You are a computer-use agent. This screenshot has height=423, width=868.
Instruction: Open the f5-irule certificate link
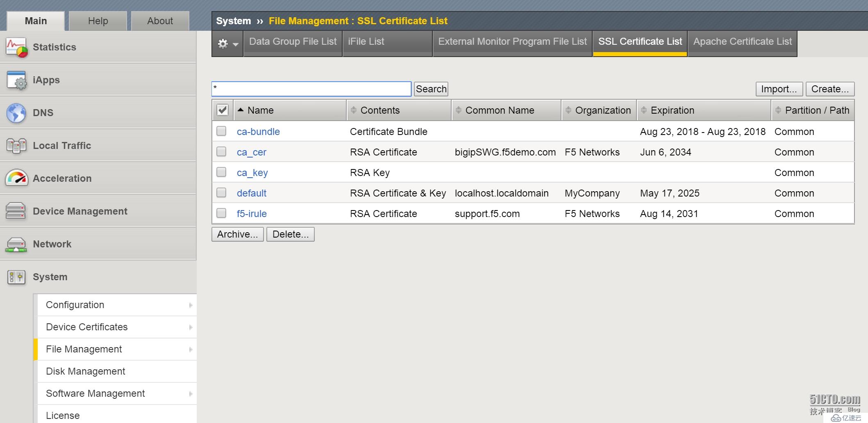252,214
